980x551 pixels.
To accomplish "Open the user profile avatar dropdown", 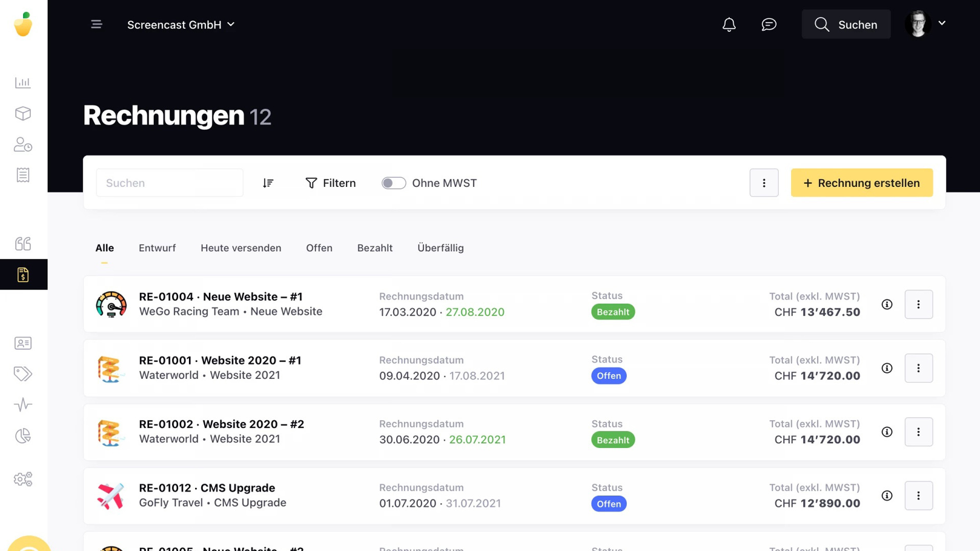I will point(925,23).
